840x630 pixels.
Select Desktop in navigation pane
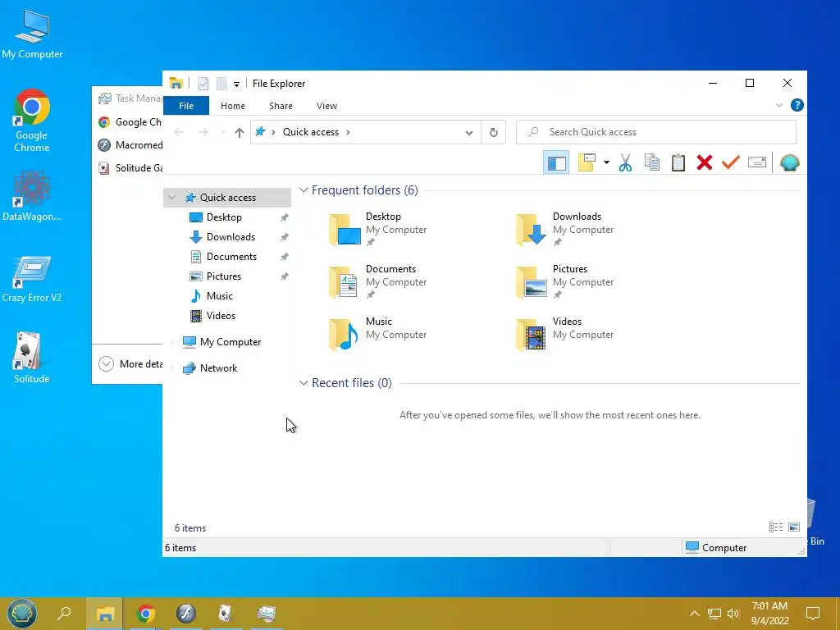coord(224,217)
